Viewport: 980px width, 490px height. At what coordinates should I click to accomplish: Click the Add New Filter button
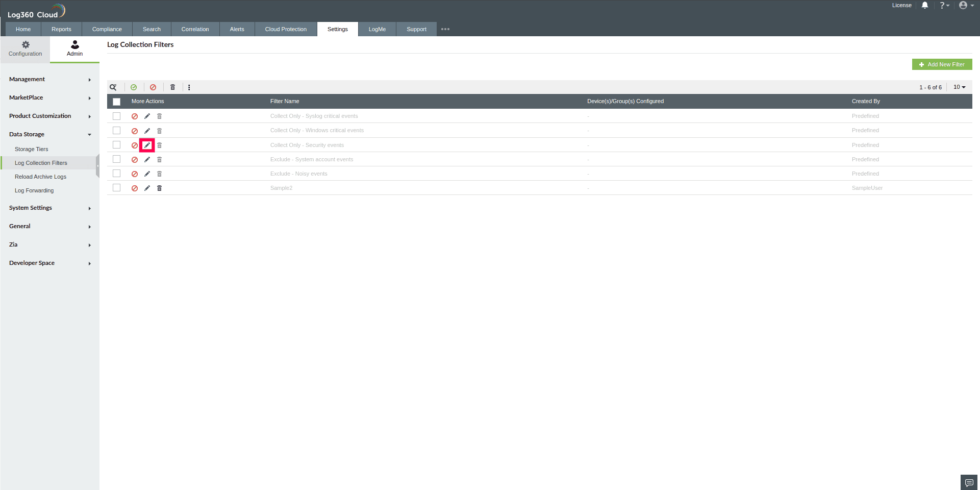[942, 64]
